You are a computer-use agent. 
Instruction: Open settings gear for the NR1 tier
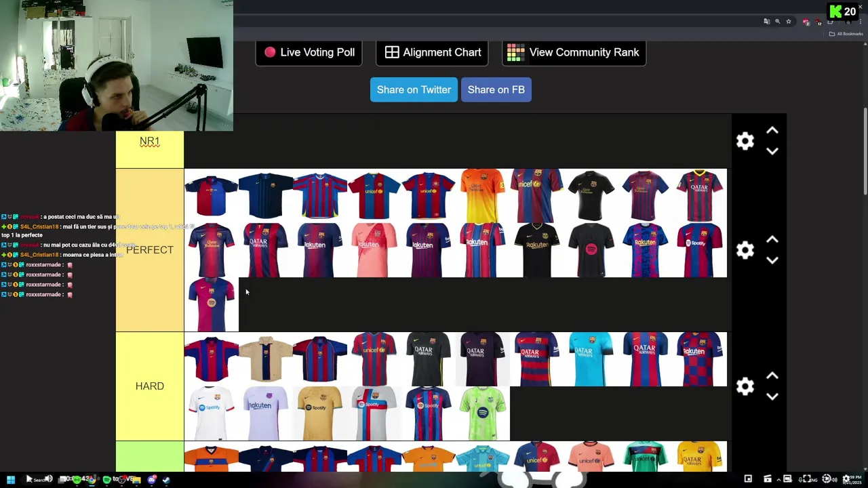click(745, 141)
